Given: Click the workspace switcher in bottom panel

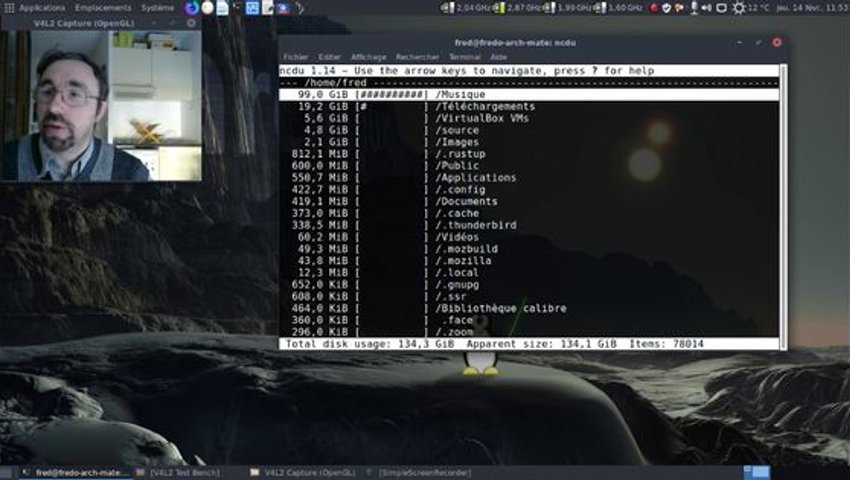Looking at the screenshot, I should 757,472.
